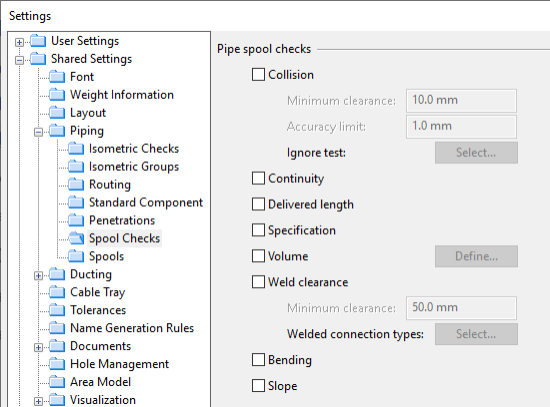Enable the Collision check checkbox

[258, 74]
